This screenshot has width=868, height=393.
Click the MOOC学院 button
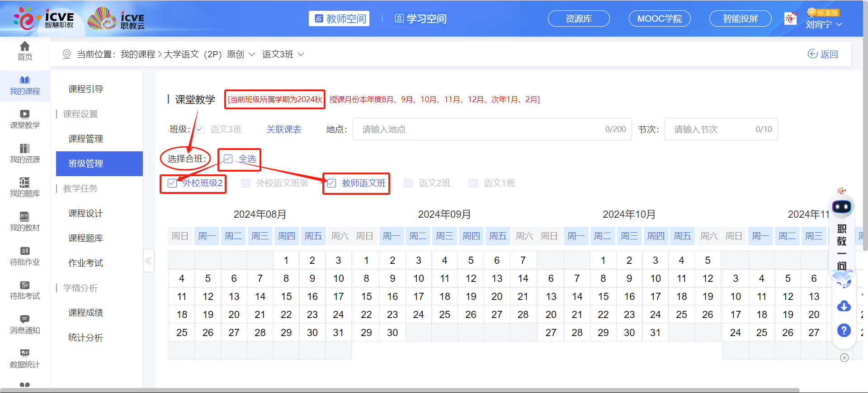point(660,19)
